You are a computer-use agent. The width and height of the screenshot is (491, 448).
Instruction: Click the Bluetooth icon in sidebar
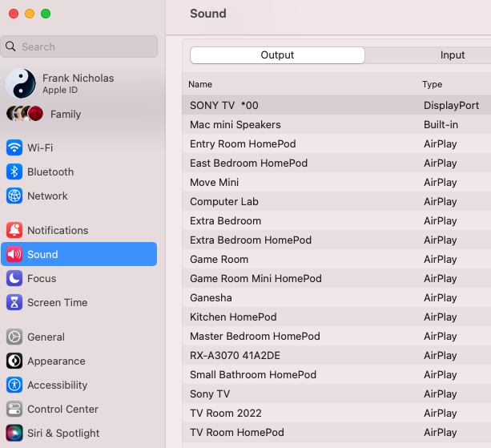[x=14, y=172]
